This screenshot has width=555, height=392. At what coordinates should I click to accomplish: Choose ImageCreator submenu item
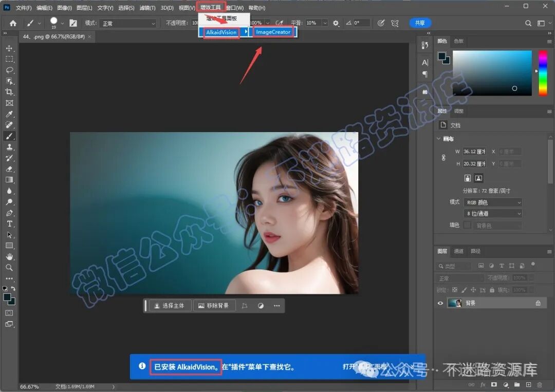click(x=273, y=32)
